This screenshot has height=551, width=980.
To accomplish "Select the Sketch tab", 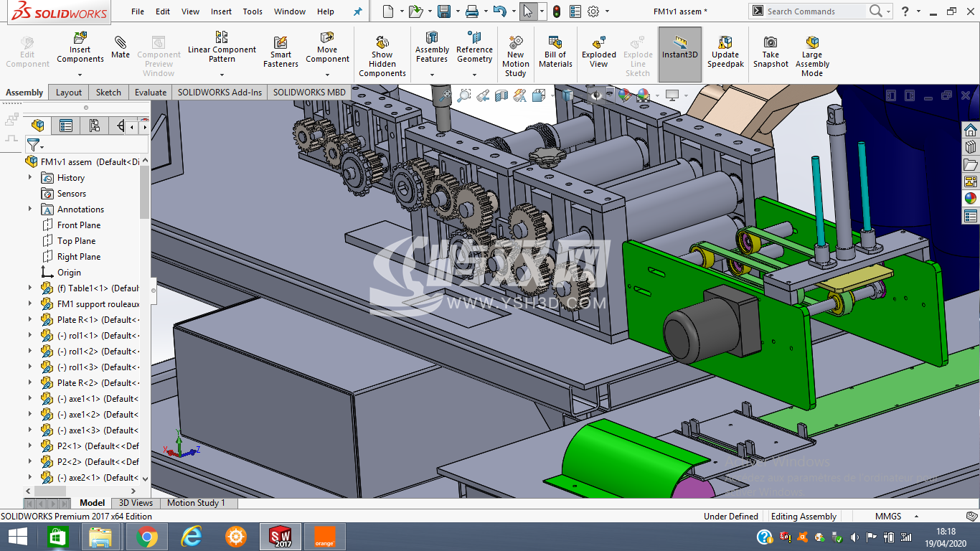I will [108, 92].
